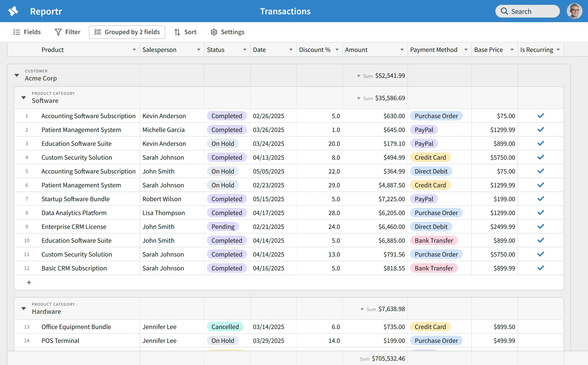Click into the Search input field

(533, 11)
